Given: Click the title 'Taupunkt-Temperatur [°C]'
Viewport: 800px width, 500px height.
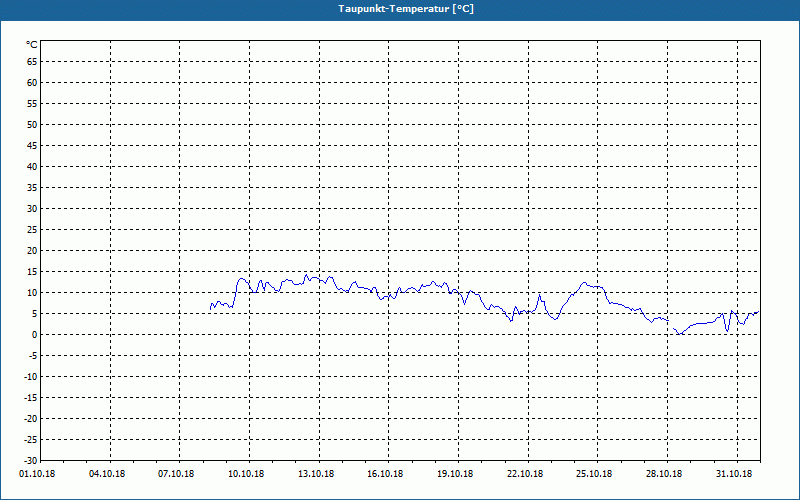Looking at the screenshot, I should pyautogui.click(x=406, y=9).
